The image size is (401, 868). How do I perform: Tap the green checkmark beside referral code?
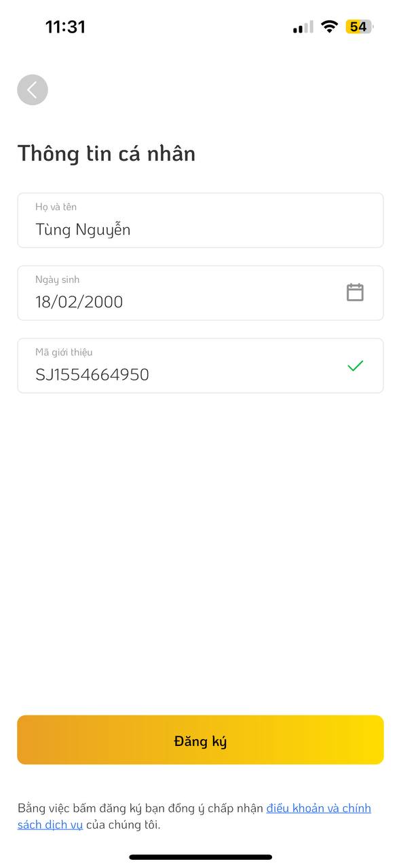355,366
